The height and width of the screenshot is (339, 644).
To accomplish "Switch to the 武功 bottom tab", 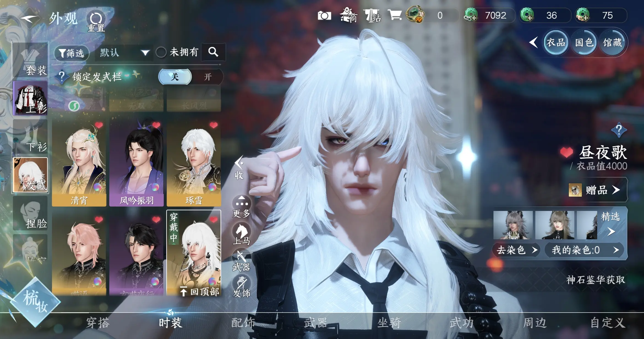I will pyautogui.click(x=462, y=323).
